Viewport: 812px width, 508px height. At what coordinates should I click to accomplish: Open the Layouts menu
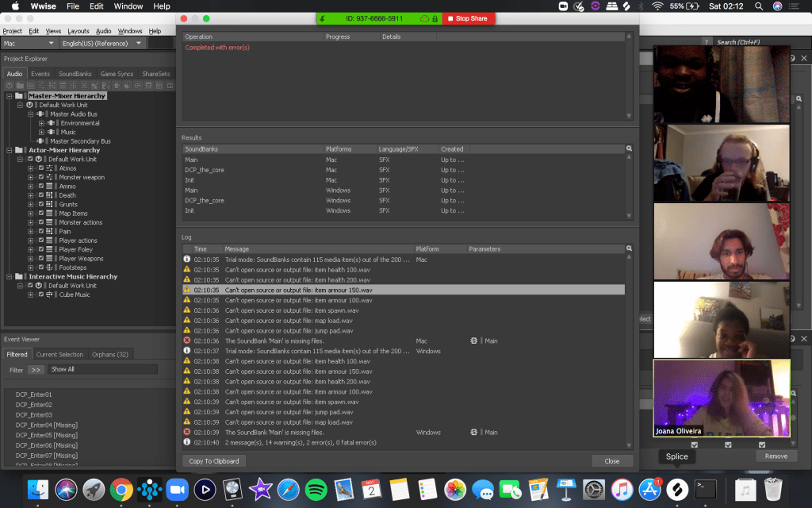78,31
